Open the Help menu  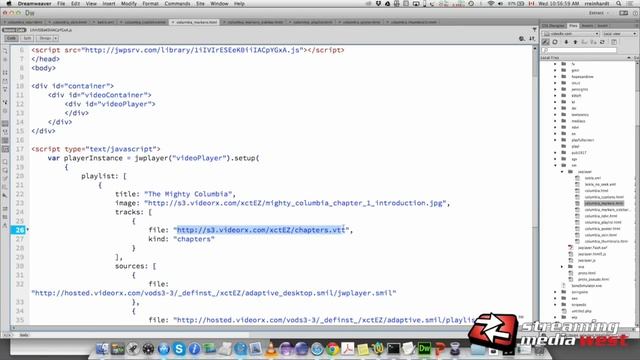[239, 4]
